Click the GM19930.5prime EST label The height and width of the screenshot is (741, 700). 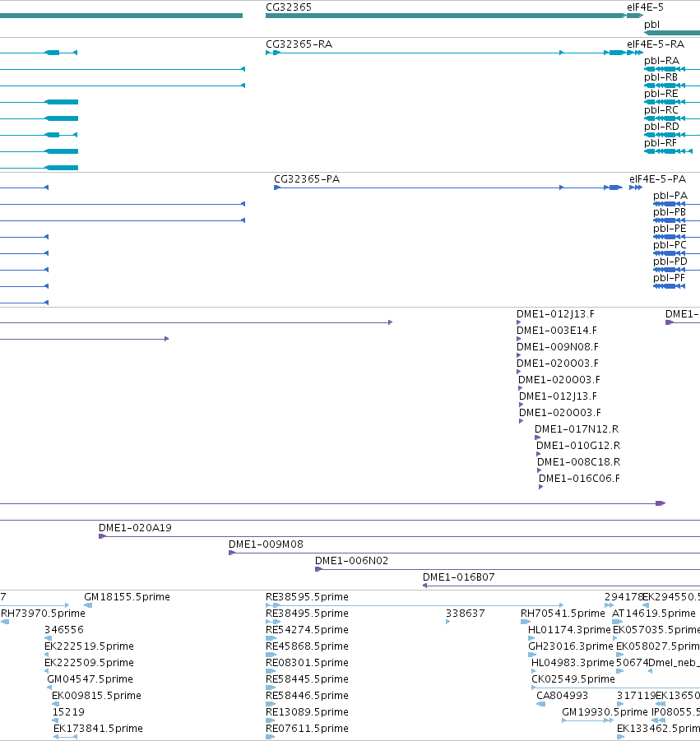click(605, 712)
